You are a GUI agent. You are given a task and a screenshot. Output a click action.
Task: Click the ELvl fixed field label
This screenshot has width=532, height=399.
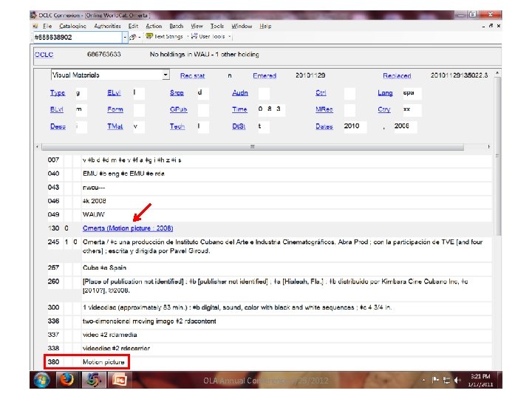[114, 92]
